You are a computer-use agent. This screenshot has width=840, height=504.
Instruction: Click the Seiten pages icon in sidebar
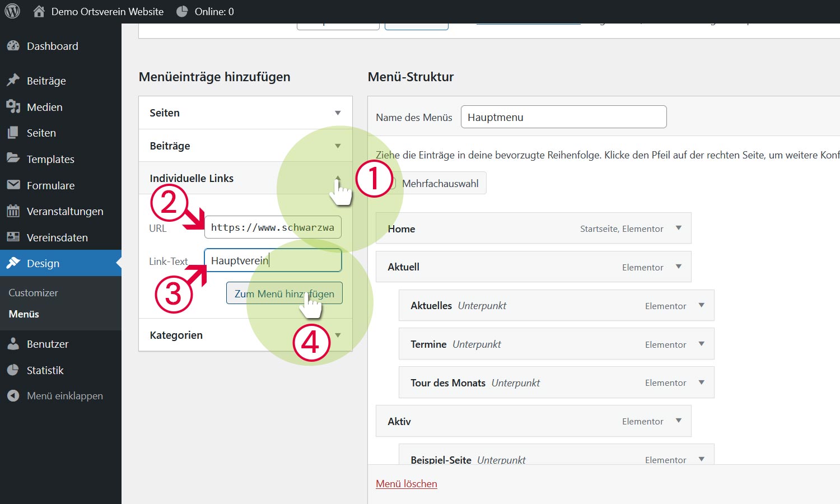tap(13, 133)
